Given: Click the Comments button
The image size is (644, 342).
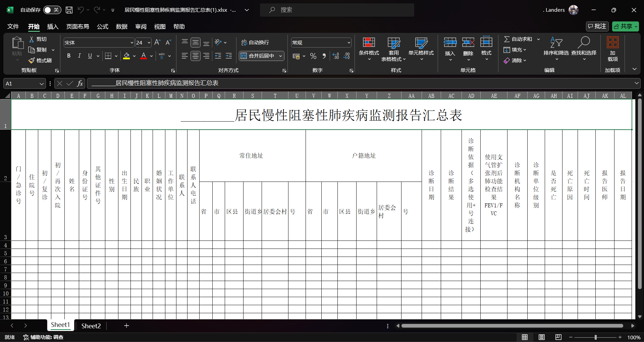Looking at the screenshot, I should coord(597,26).
